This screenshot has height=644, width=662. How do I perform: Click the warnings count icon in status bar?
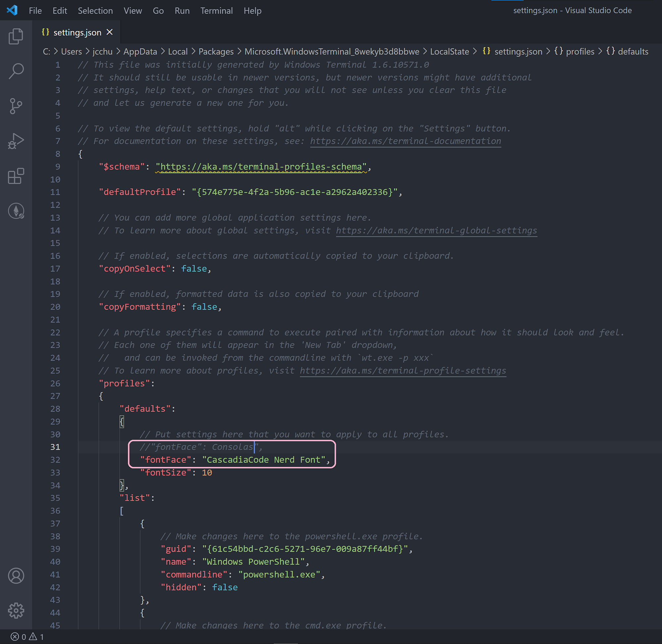(x=36, y=637)
